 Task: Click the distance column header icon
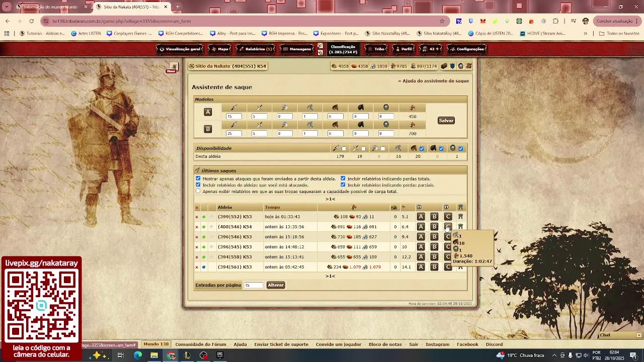tap(404, 207)
